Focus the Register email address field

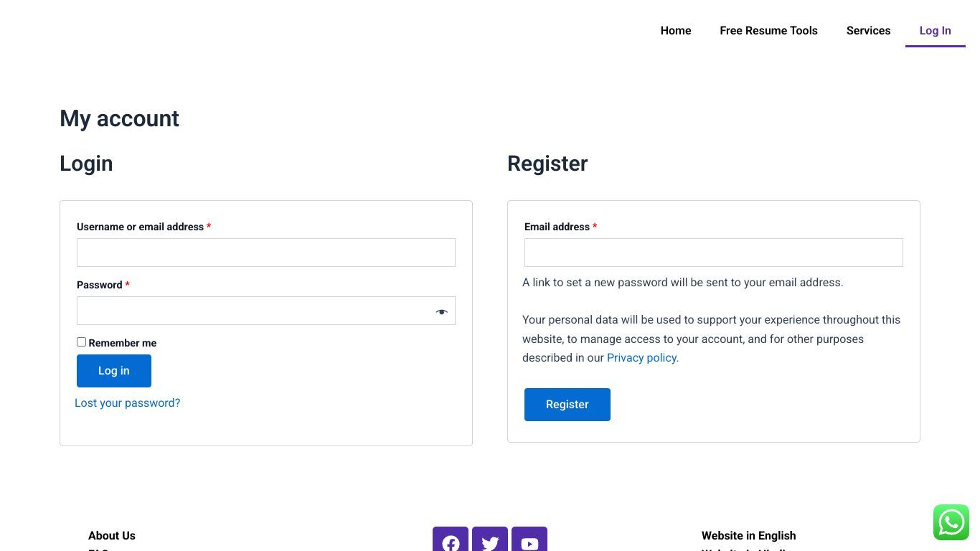714,253
